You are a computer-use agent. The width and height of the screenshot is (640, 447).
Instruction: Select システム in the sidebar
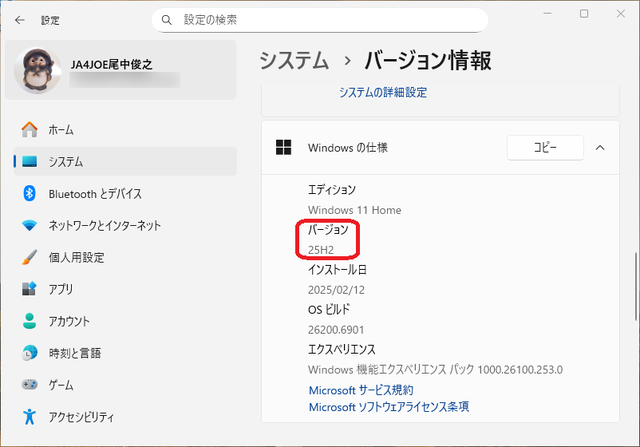tap(125, 161)
